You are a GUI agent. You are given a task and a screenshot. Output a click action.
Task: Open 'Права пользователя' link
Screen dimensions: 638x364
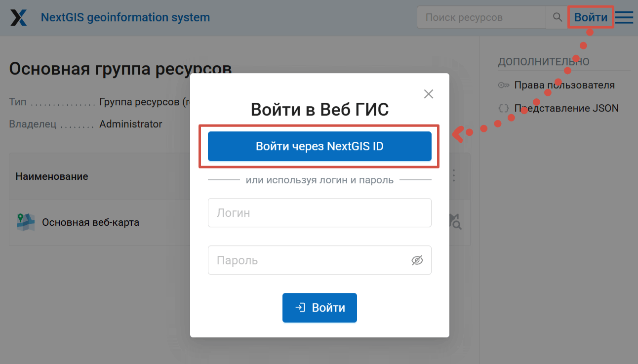pyautogui.click(x=564, y=85)
